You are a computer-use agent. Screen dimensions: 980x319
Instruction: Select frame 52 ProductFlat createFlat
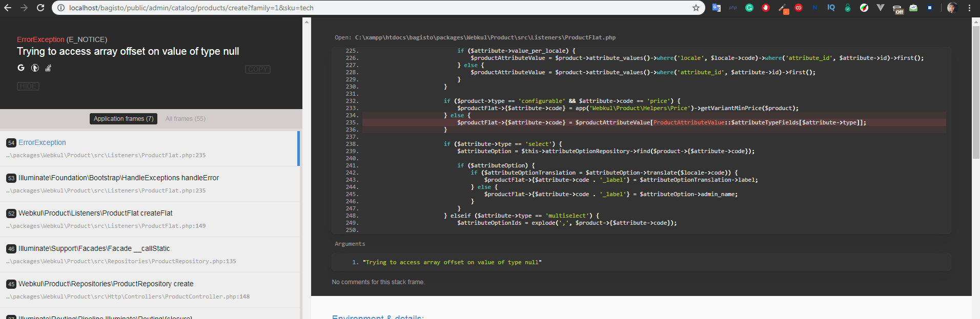(x=150, y=219)
